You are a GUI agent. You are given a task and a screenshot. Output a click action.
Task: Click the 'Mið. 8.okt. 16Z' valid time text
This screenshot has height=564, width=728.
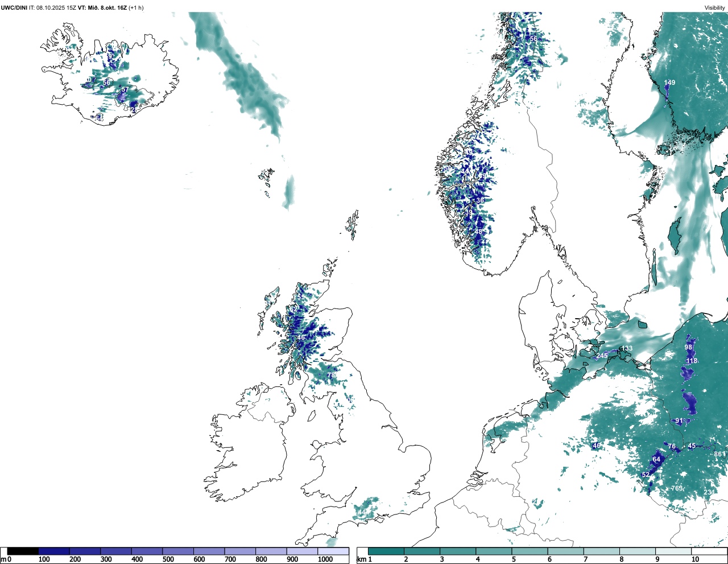point(106,7)
